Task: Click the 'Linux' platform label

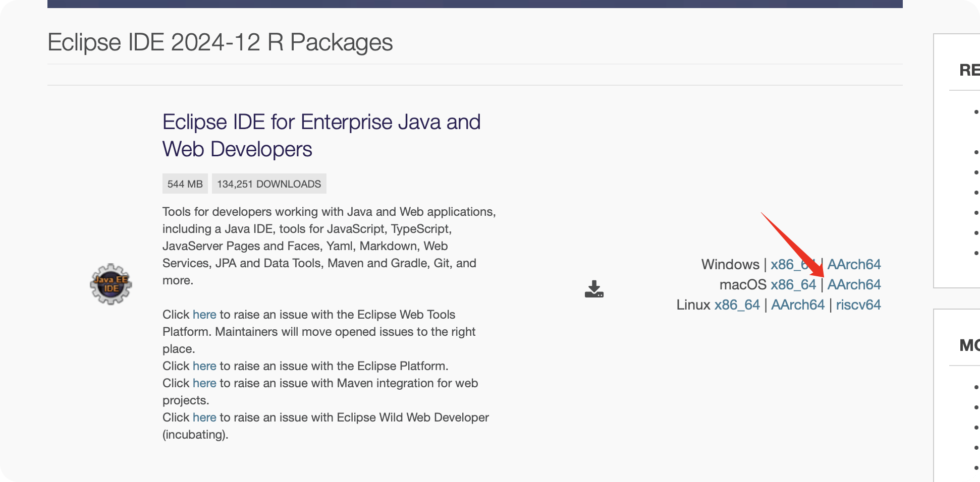Action: click(x=693, y=305)
